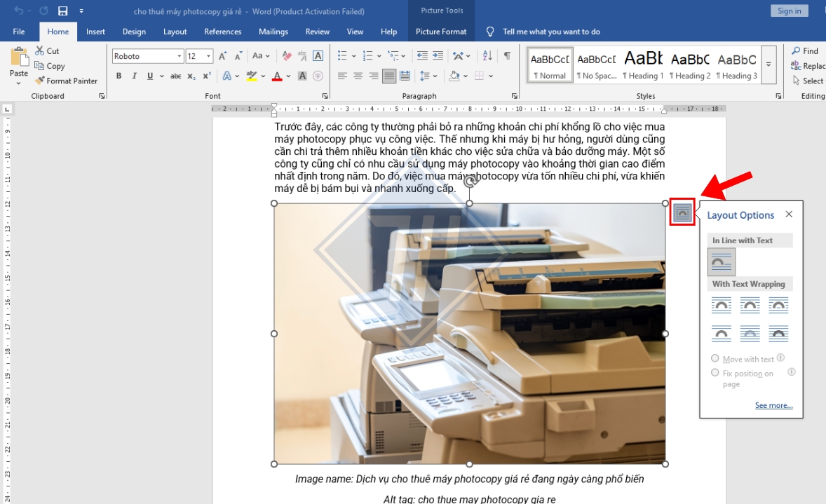Apply center alignment to the paragraph
The width and height of the screenshot is (826, 504).
[x=358, y=76]
